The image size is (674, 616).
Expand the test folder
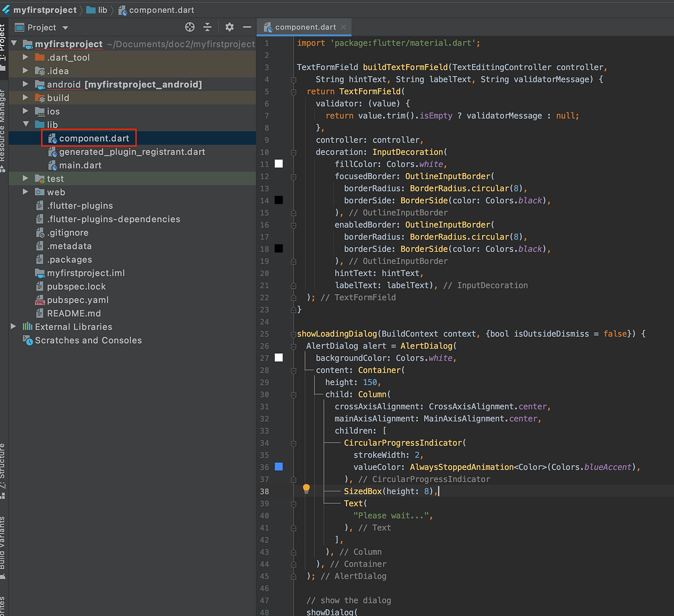pos(25,178)
